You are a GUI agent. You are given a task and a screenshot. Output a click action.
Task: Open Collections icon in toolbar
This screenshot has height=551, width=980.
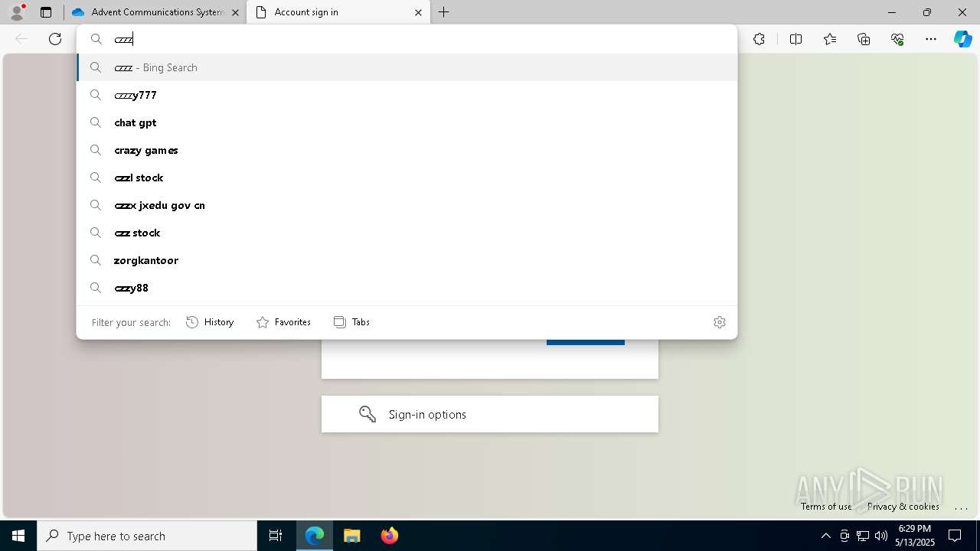pos(864,39)
